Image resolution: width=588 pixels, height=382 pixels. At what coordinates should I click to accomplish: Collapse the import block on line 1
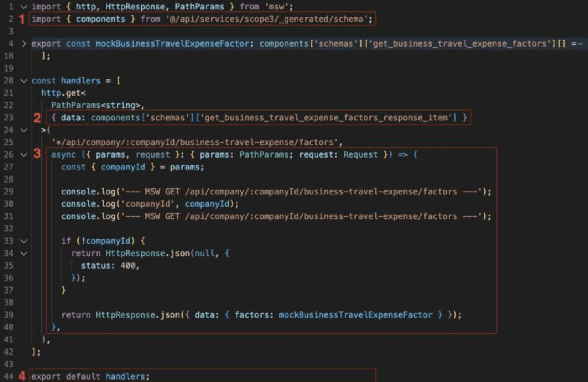24,7
